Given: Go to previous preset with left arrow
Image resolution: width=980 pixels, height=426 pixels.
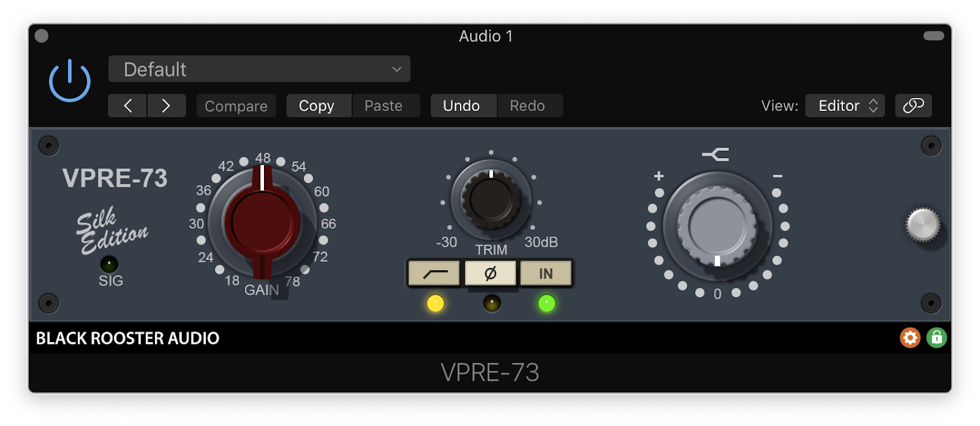Looking at the screenshot, I should point(127,105).
